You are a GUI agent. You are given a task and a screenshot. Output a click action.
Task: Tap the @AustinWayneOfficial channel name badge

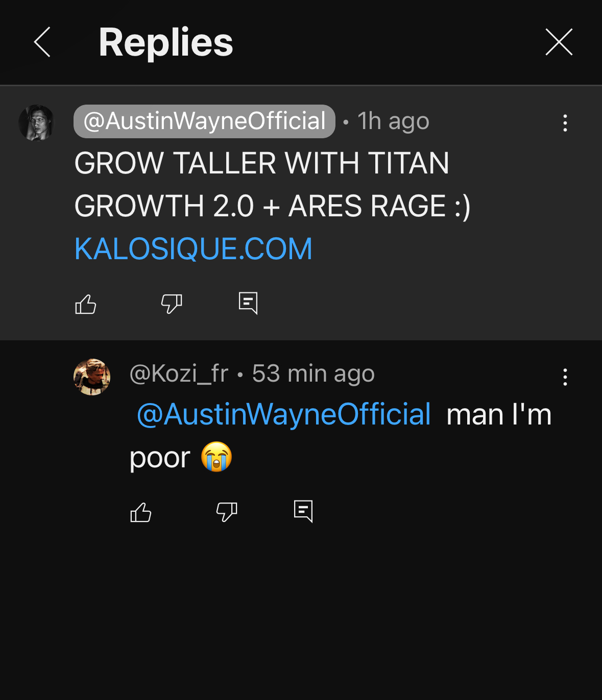(204, 121)
